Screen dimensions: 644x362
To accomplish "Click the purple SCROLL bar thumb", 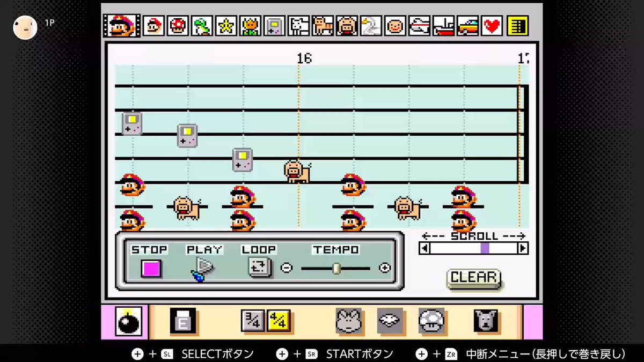I will 485,248.
